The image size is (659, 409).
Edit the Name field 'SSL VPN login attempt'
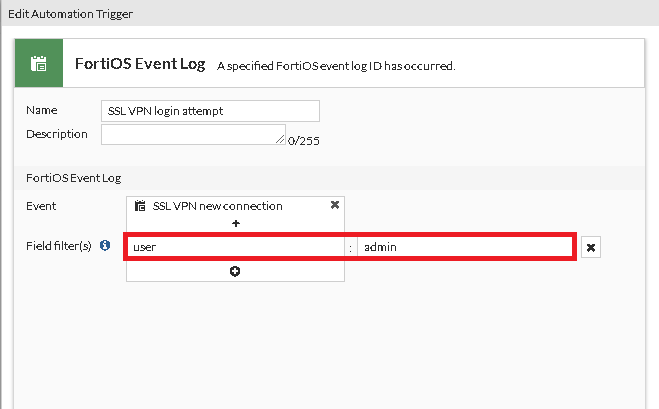pos(210,111)
